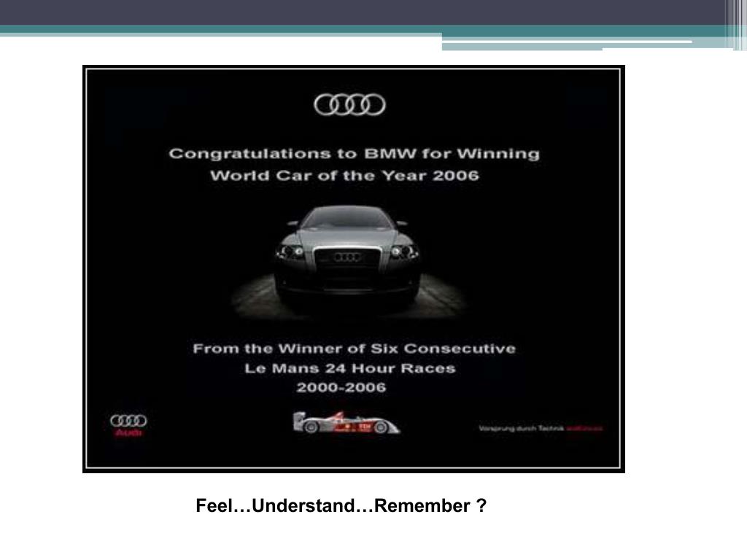The width and height of the screenshot is (747, 560).
Task: Click the '2000-2006' text
Action: pyautogui.click(x=341, y=388)
